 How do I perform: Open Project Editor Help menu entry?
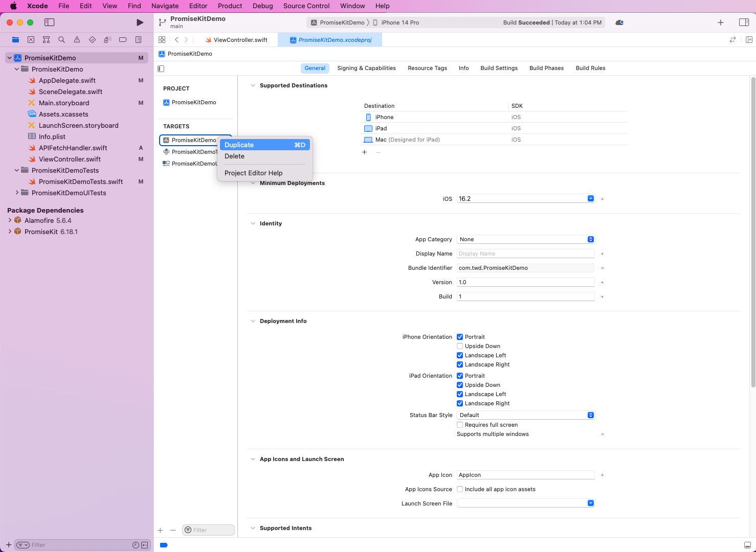(x=265, y=173)
